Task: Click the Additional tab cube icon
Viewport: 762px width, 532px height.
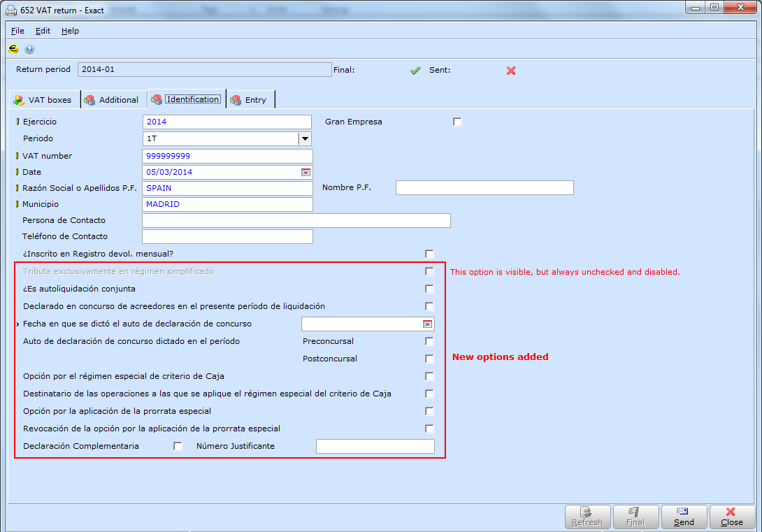Action: pos(89,100)
